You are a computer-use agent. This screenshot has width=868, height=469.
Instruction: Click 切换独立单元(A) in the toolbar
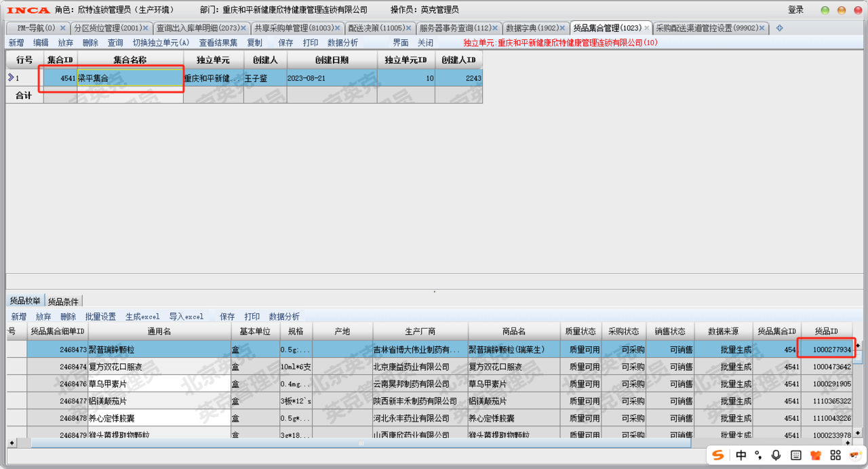tap(161, 43)
